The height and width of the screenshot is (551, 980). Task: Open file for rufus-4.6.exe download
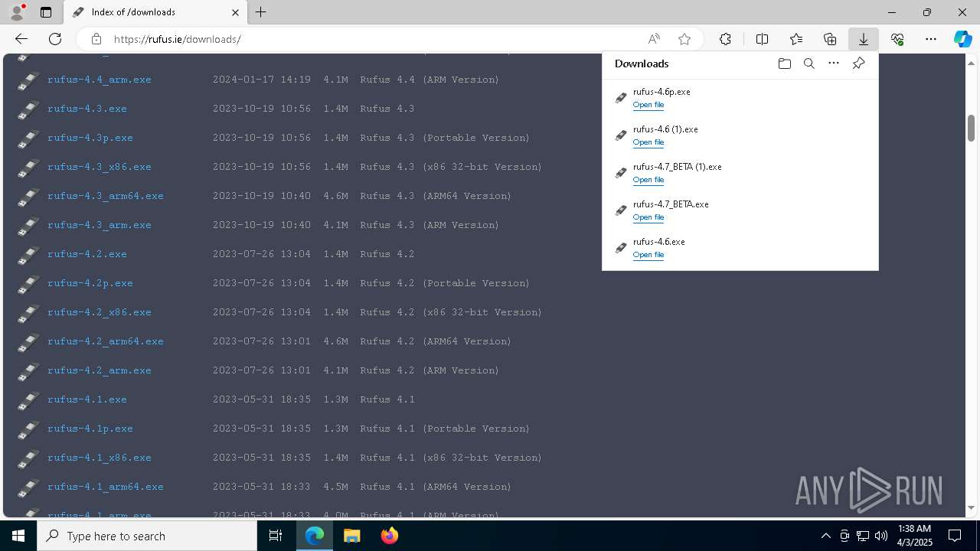[x=648, y=255]
